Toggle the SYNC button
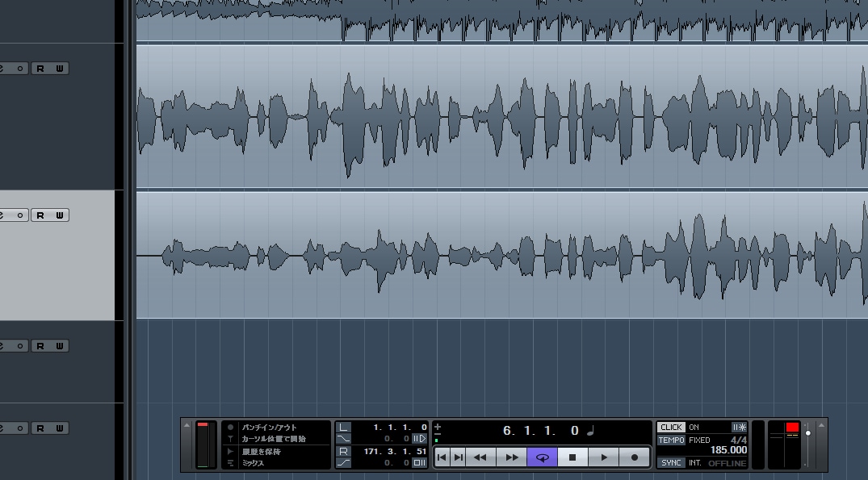The image size is (868, 480). (x=671, y=463)
